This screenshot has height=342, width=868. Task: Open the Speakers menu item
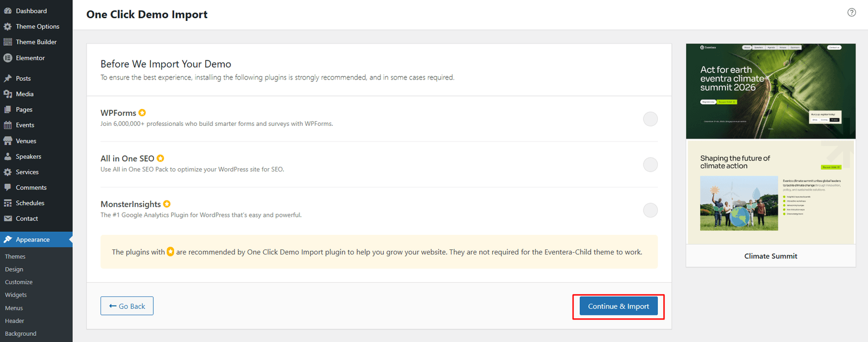pyautogui.click(x=36, y=156)
